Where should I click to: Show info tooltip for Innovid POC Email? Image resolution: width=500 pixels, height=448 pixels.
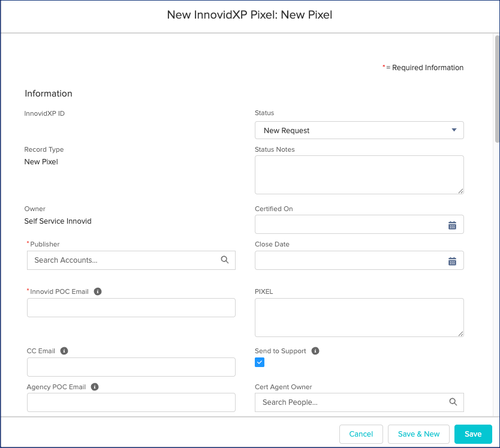click(x=98, y=291)
